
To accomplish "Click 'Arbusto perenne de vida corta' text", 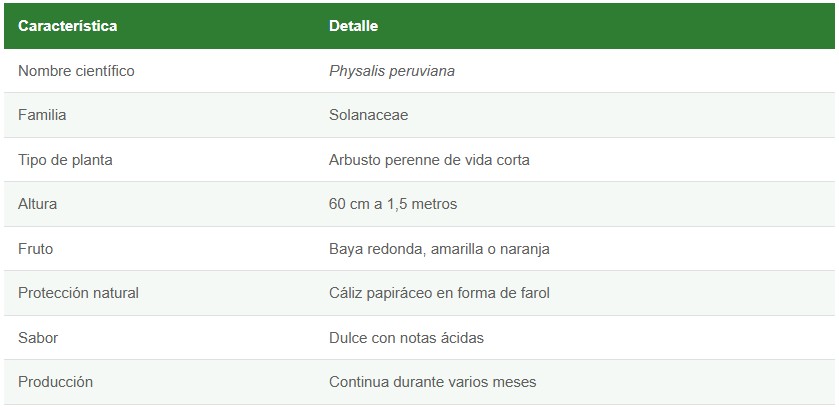I will (429, 160).
